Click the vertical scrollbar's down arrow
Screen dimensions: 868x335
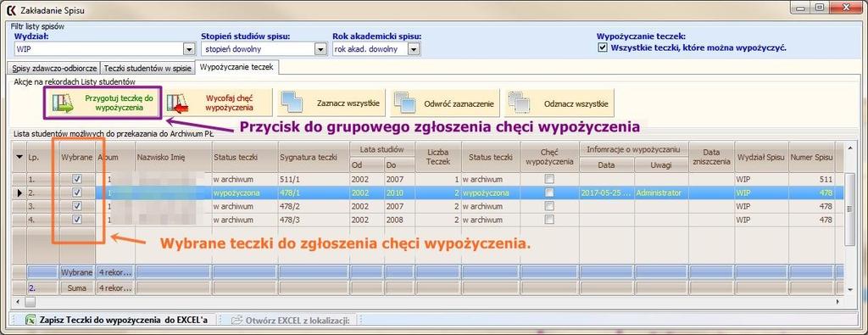click(x=849, y=289)
